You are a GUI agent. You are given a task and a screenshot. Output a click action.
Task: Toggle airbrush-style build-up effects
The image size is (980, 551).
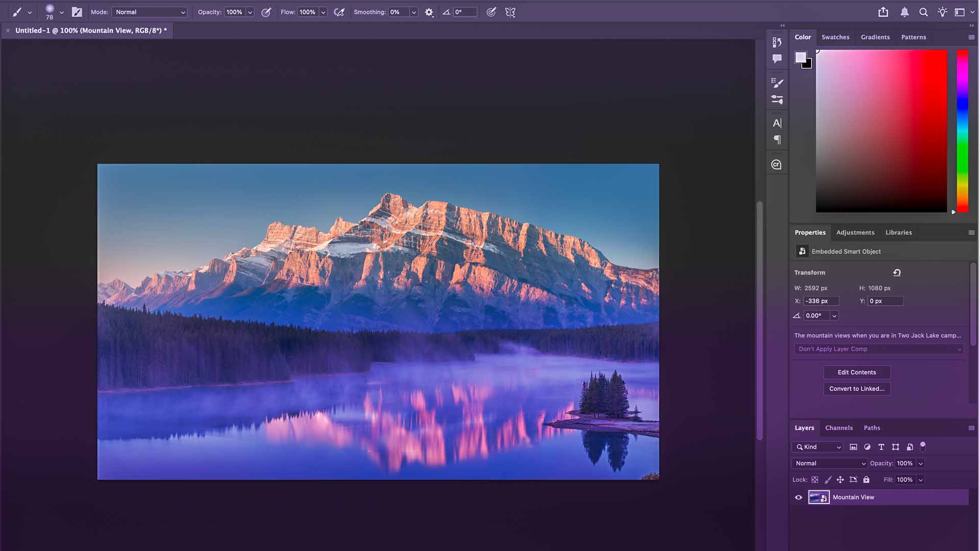point(339,12)
